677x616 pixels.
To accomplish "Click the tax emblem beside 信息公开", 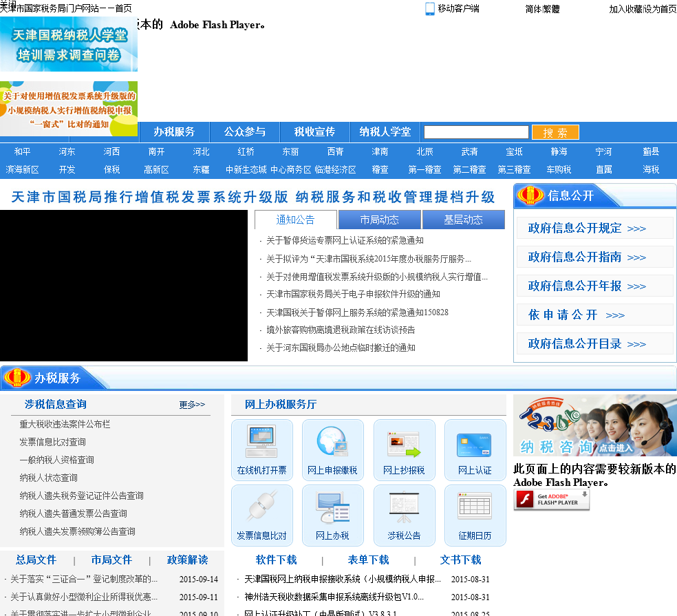I will (x=530, y=195).
